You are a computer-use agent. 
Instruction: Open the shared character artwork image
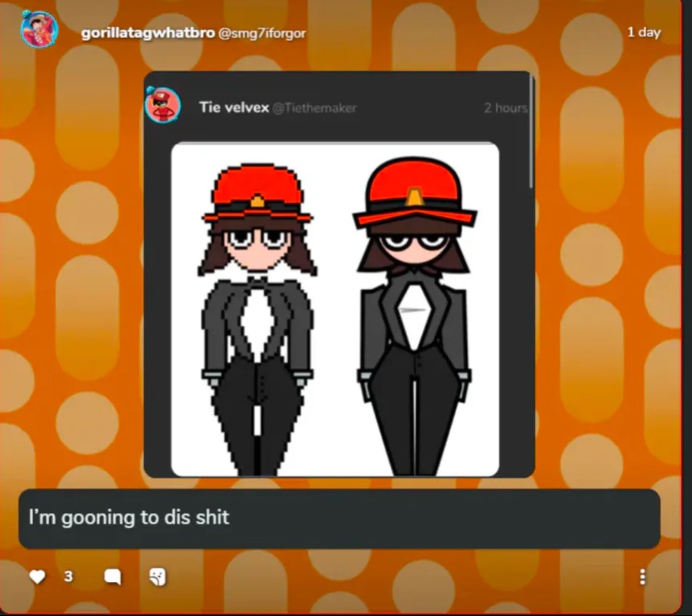(335, 309)
